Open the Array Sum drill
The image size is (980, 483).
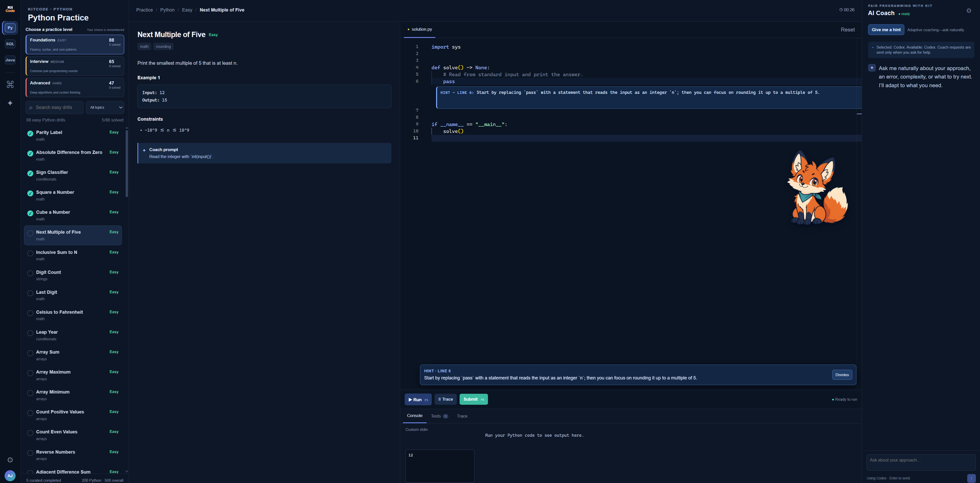point(73,355)
